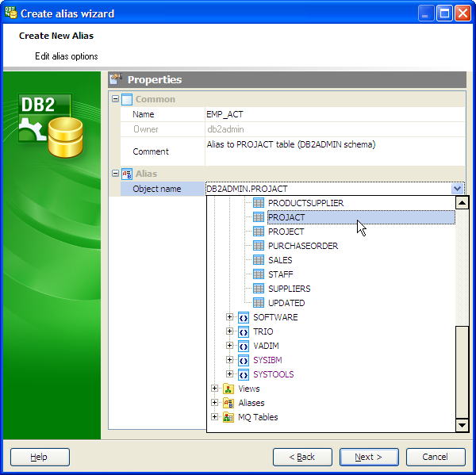Viewport: 476px width, 475px height.
Task: Click the STAFF table icon
Action: 259,274
